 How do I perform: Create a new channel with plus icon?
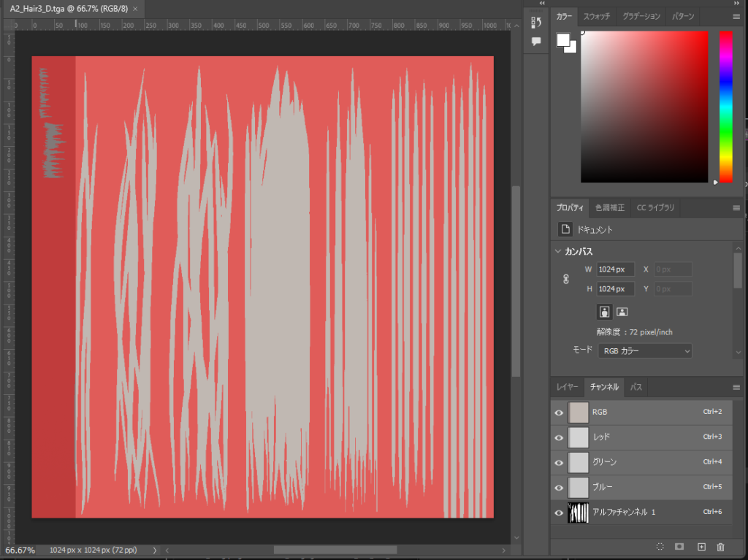coord(701,547)
